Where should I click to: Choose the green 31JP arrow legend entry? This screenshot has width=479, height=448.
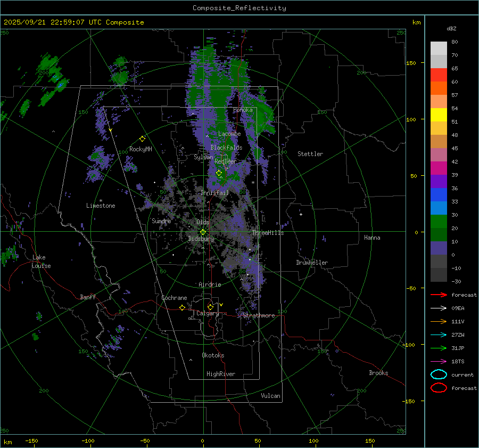(439, 348)
